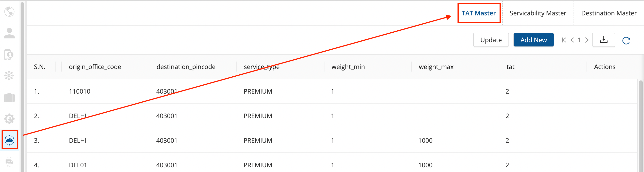Click the highlighted cloud sidebar icon
Viewport: 644px width, 172px height.
click(x=9, y=140)
